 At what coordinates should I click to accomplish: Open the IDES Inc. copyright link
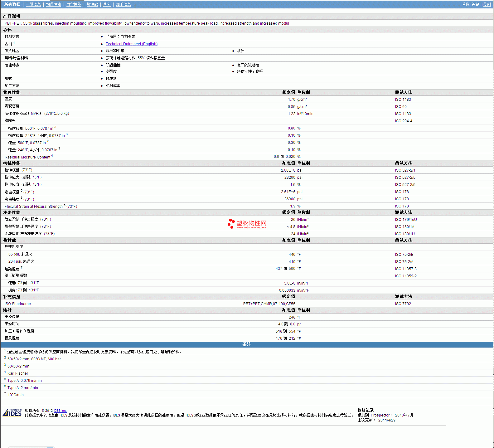pos(60,411)
